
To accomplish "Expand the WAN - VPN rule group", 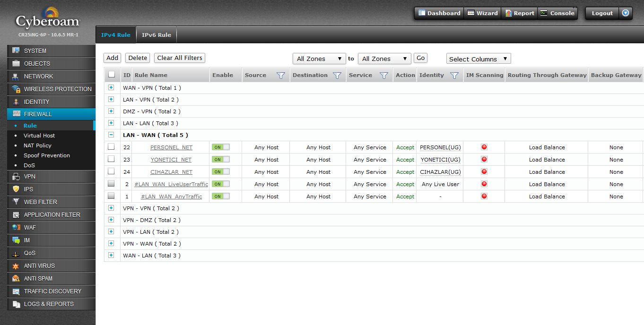I will [111, 87].
